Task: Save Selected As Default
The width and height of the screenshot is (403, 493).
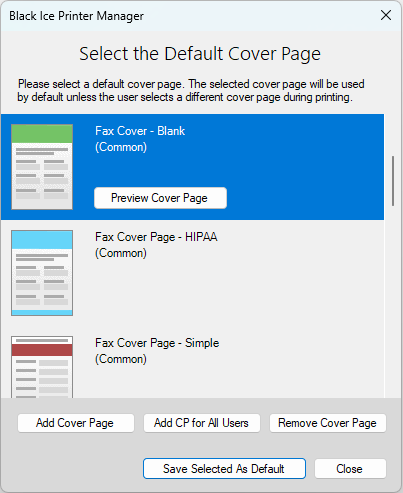Action: (x=224, y=469)
